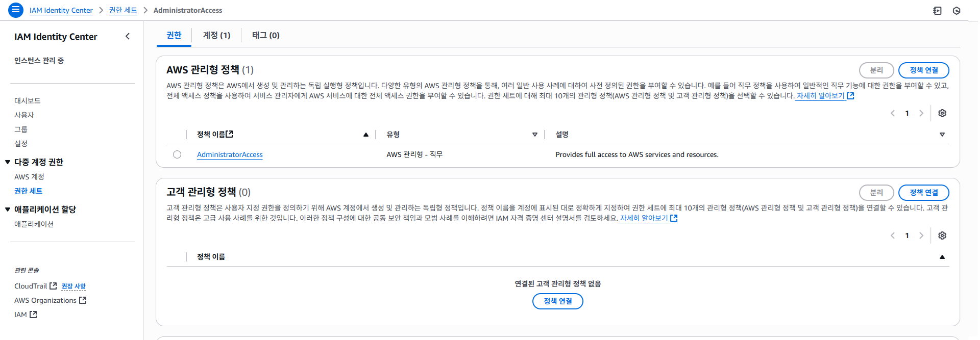Click external link icon next to CloudTrail
980x340 pixels.
click(53, 286)
